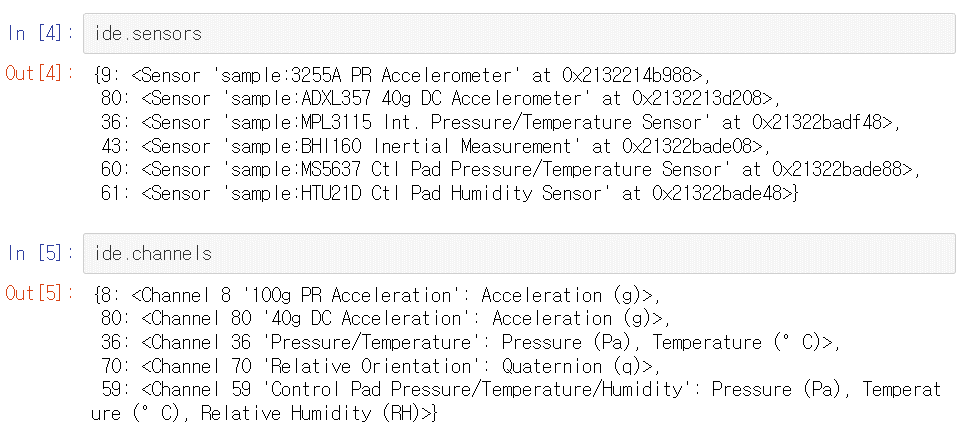Viewport: 980px width, 440px height.
Task: Select the In [4] cell prompt
Action: [40, 33]
